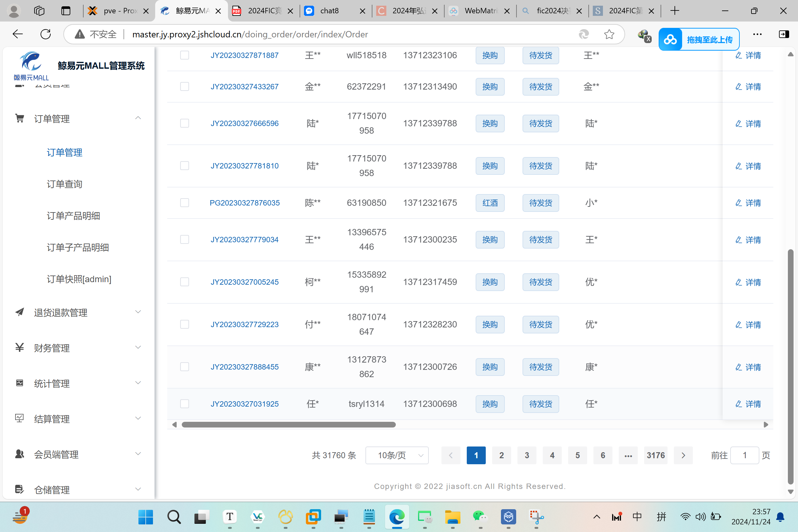Go to page 2 of orders

click(502, 455)
